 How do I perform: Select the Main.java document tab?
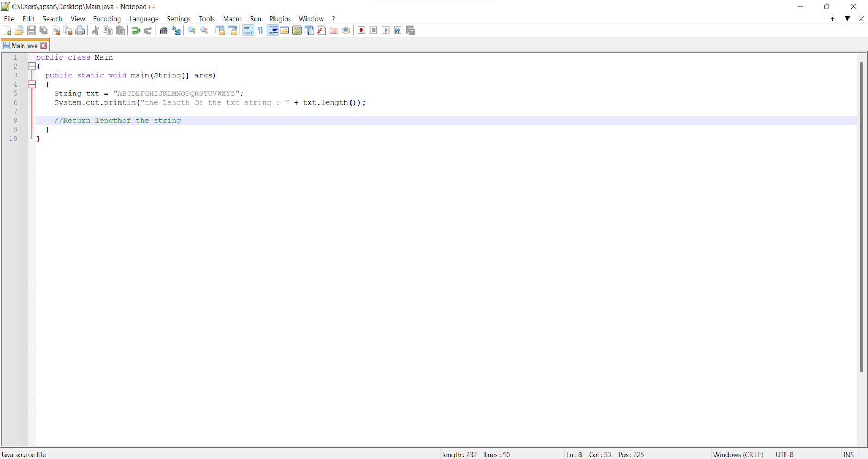point(25,46)
